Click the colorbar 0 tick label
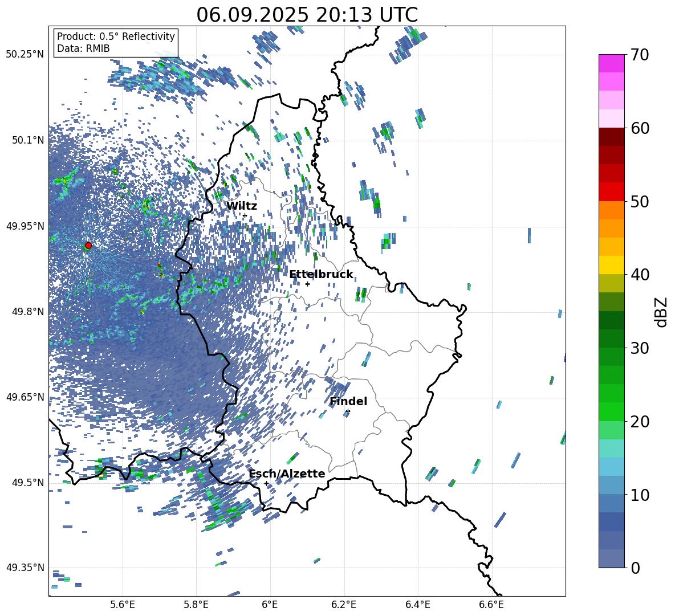This screenshot has width=675, height=616. click(635, 568)
